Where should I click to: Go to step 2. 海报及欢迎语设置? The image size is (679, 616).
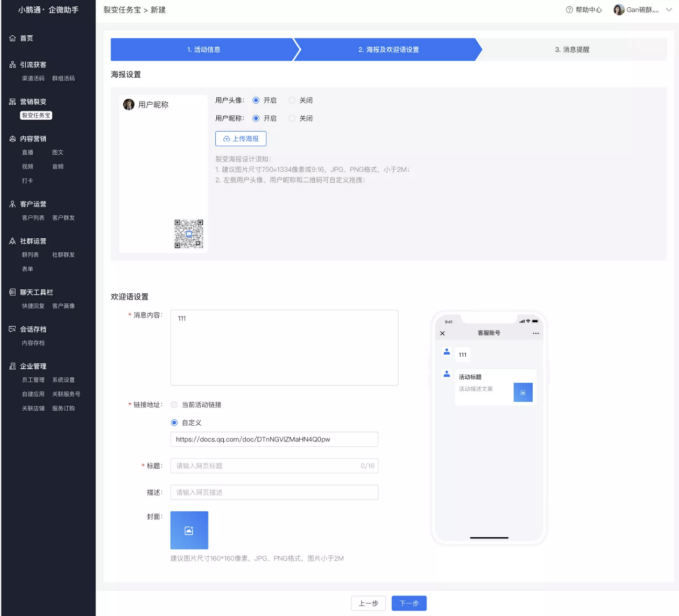coord(388,50)
